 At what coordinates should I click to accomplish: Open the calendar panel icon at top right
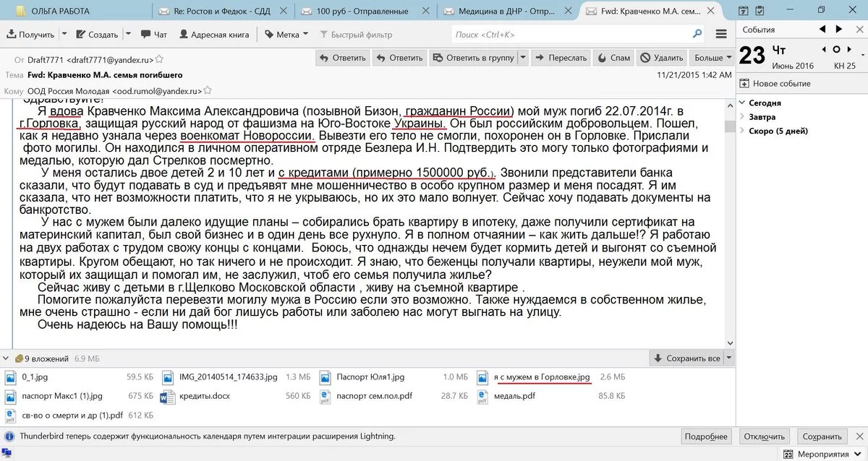(x=743, y=10)
